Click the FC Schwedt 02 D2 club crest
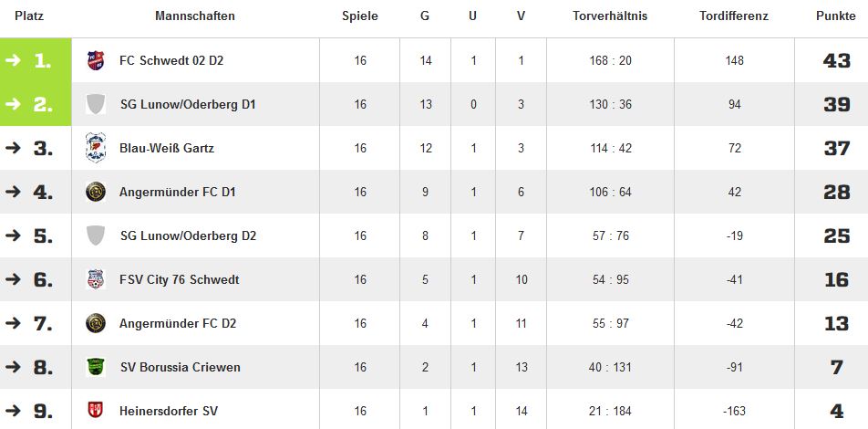 point(96,60)
